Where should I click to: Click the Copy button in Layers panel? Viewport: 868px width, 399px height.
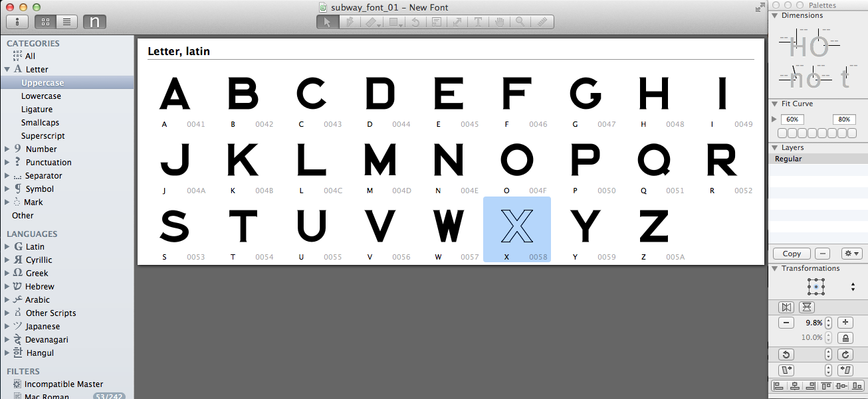(x=791, y=253)
